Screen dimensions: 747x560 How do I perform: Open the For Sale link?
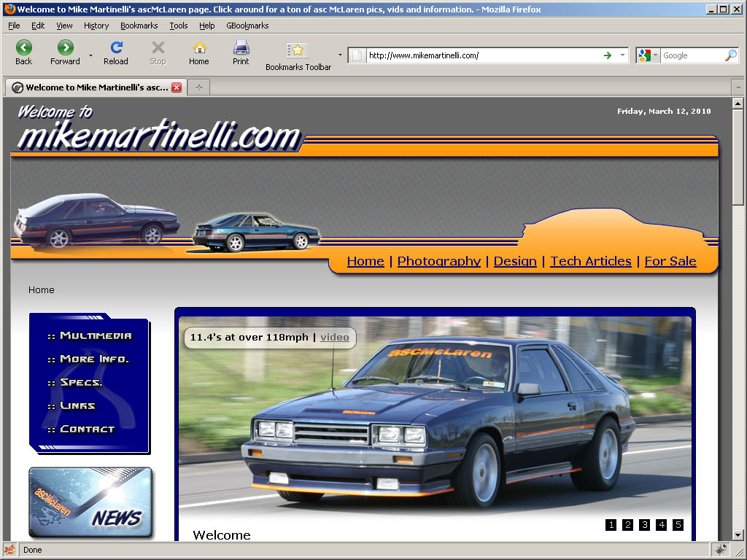[x=670, y=261]
